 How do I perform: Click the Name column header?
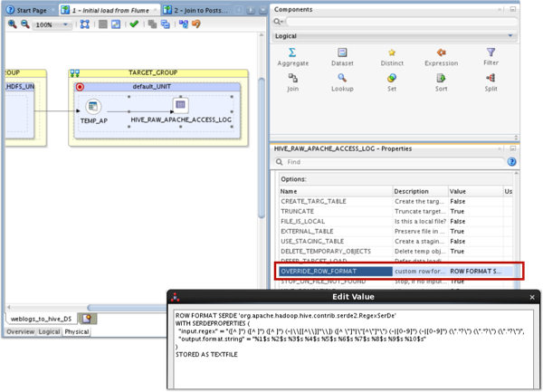[x=336, y=191]
